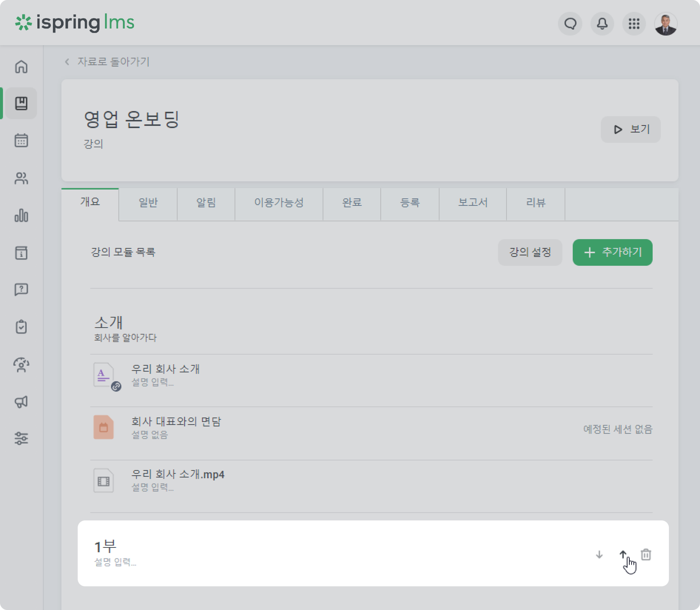The image size is (700, 610).
Task: Open the calendar icon in sidebar
Action: 21,140
